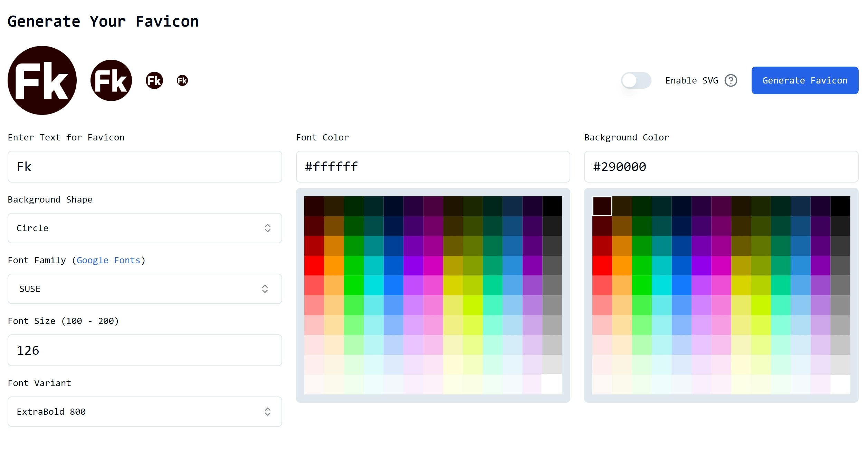Click the smallest Fk favicon preview
Image resolution: width=868 pixels, height=451 pixels.
[x=182, y=80]
